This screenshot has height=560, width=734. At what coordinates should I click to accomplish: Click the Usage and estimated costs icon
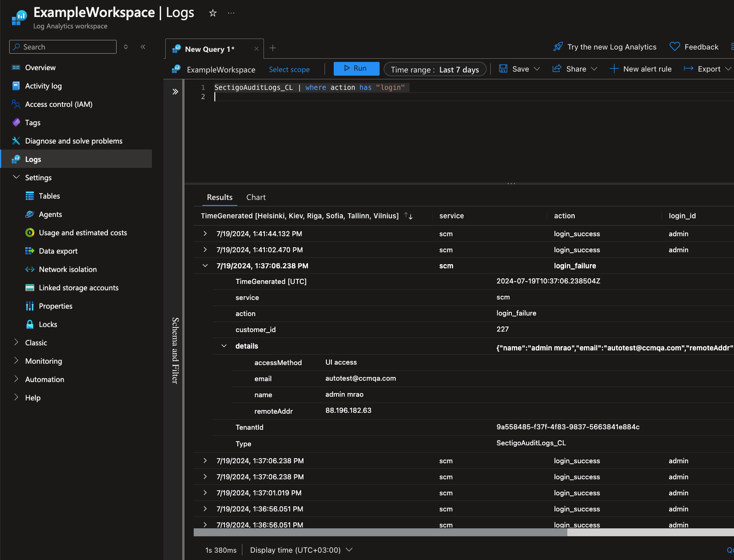point(30,233)
